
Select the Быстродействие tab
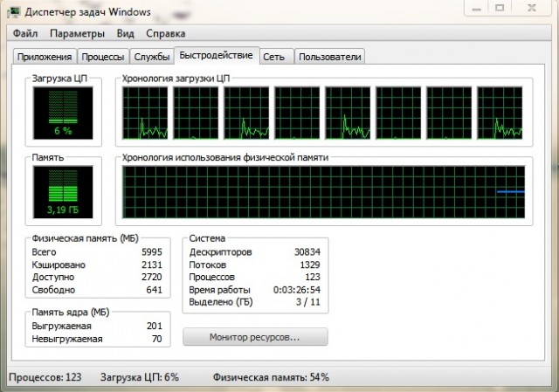(x=216, y=55)
